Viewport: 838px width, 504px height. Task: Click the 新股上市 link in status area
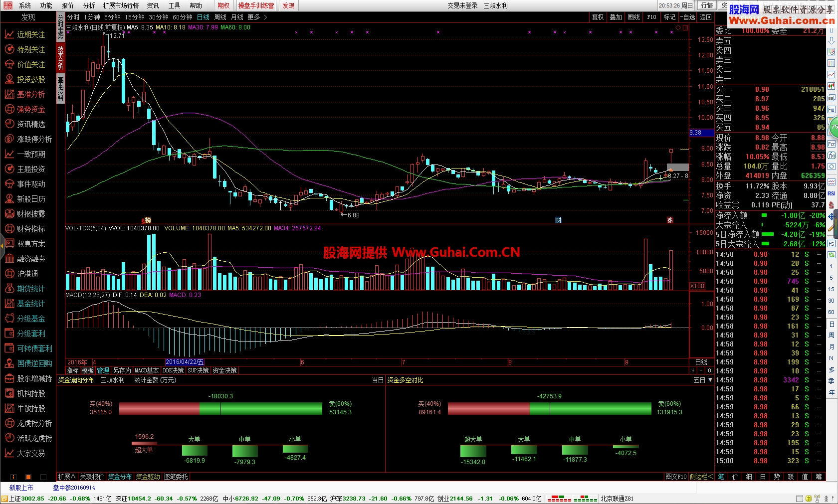[x=21, y=488]
